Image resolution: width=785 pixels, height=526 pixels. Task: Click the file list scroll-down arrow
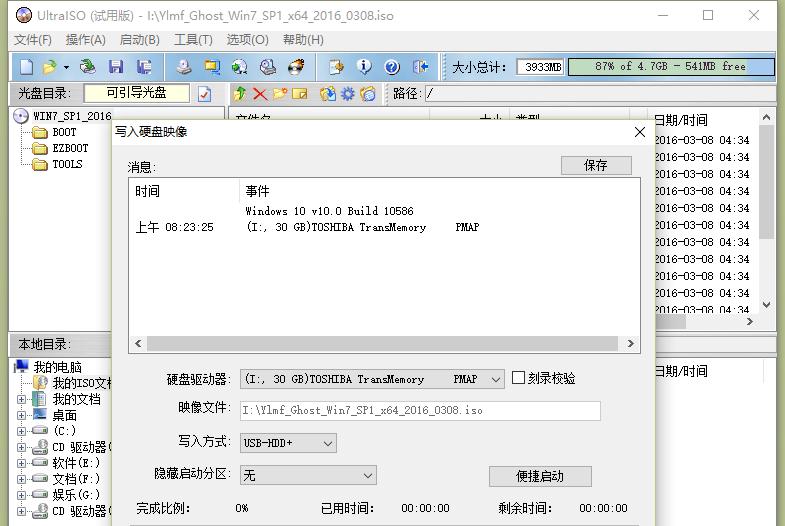click(x=766, y=304)
